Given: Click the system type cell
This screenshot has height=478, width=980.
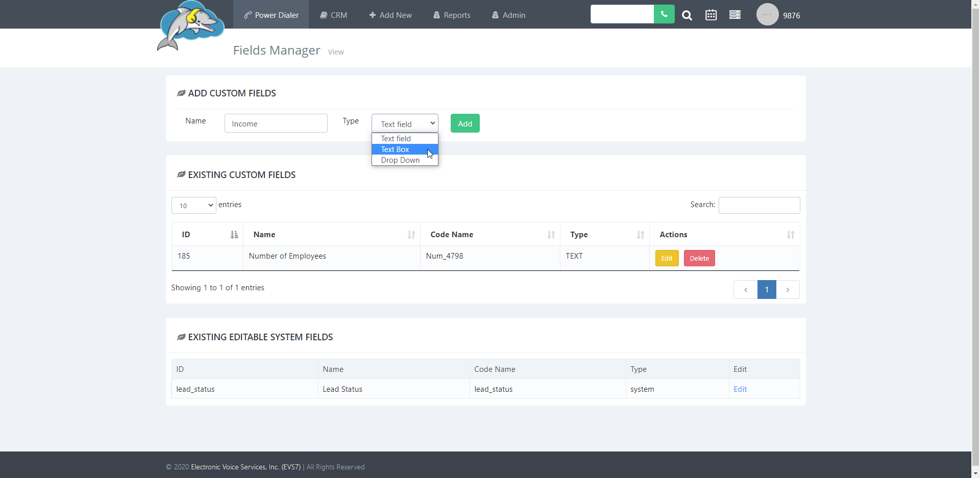Looking at the screenshot, I should tap(677, 389).
